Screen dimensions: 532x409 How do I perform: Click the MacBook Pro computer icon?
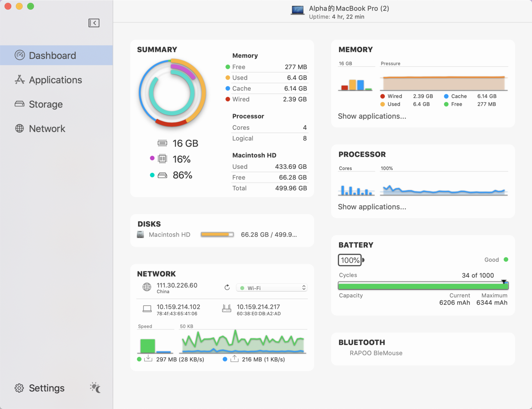click(x=298, y=10)
